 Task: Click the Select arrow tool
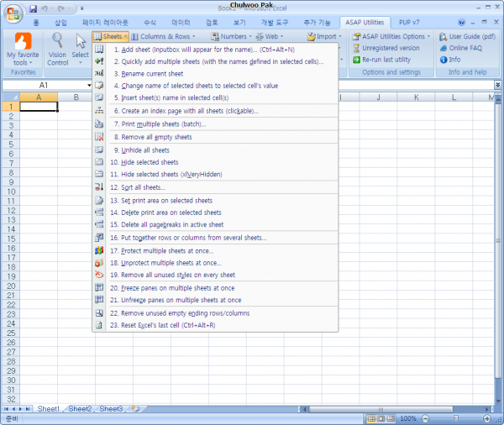click(81, 41)
